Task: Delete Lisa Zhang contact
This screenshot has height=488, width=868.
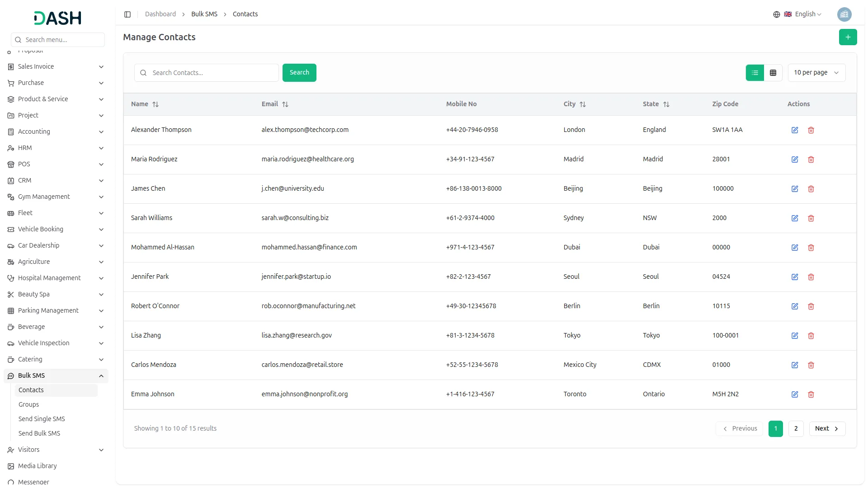Action: (811, 336)
